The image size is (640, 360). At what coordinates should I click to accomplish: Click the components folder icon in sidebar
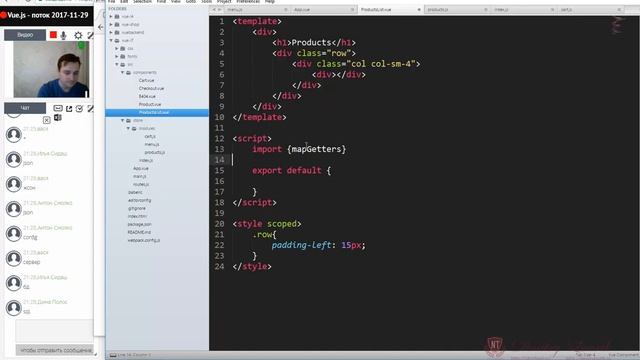click(129, 73)
